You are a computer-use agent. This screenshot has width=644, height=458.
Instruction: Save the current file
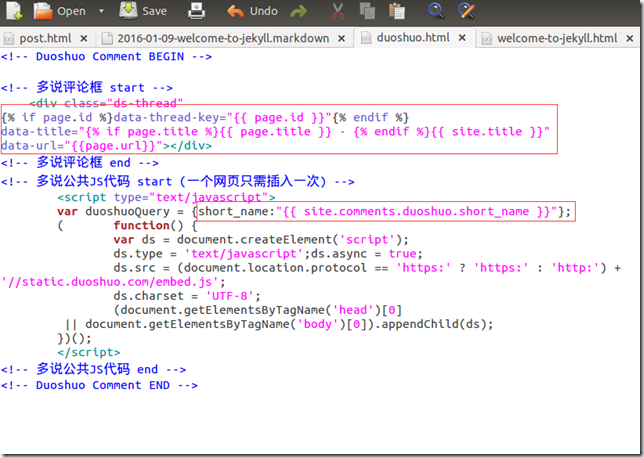[143, 11]
